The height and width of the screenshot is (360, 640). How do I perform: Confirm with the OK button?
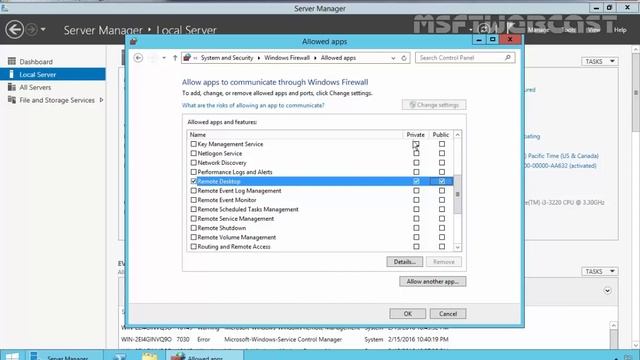[407, 314]
